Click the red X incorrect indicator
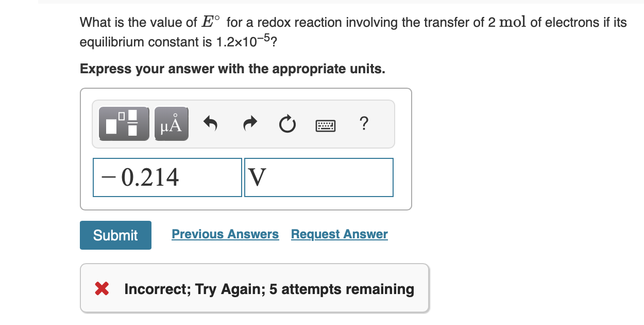Screen dimensions: 644x325 pyautogui.click(x=101, y=288)
